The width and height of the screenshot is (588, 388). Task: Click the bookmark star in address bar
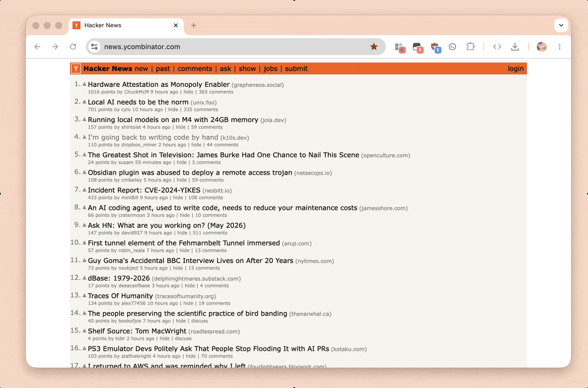click(x=374, y=47)
